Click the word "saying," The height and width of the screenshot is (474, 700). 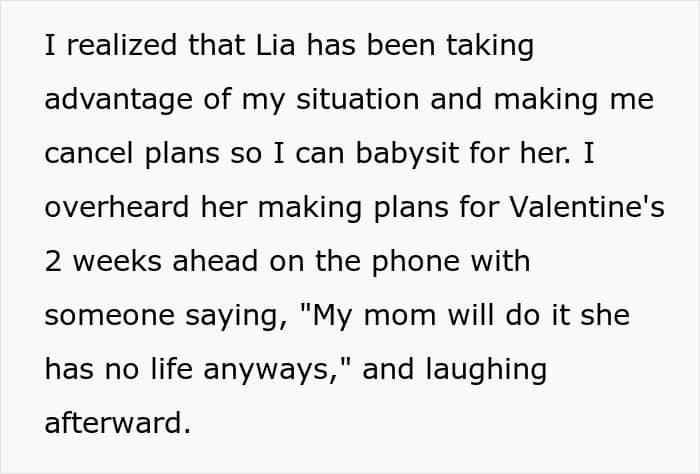pos(237,316)
